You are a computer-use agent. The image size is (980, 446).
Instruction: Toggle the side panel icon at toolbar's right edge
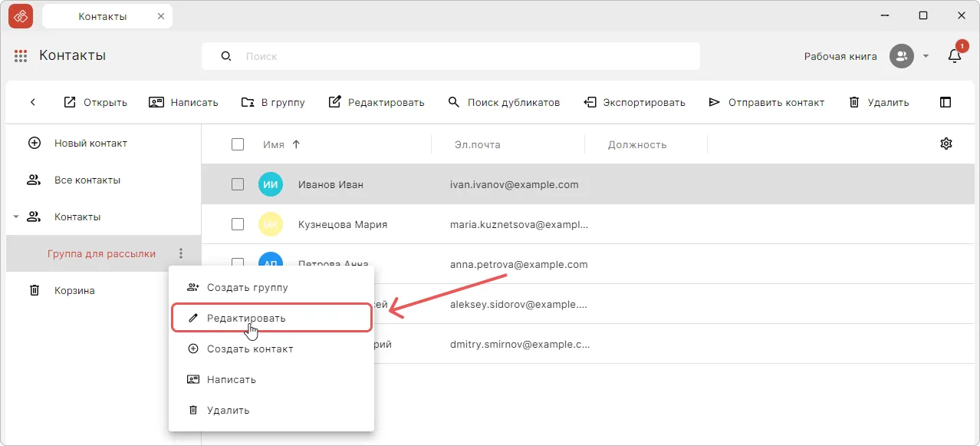click(x=945, y=101)
